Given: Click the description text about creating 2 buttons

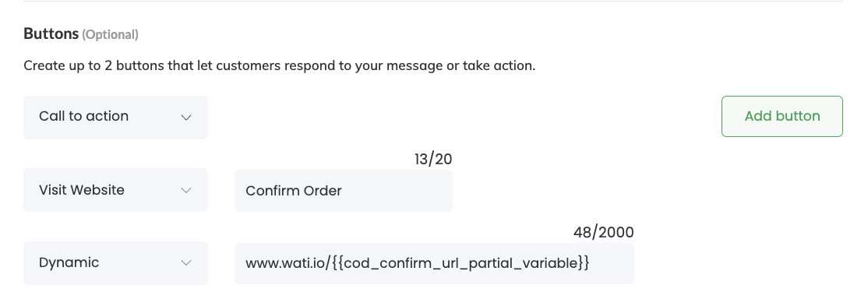Looking at the screenshot, I should pos(280,66).
